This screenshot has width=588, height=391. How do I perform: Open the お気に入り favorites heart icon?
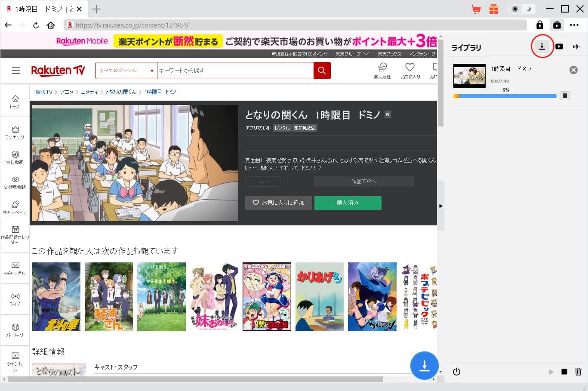(x=410, y=71)
